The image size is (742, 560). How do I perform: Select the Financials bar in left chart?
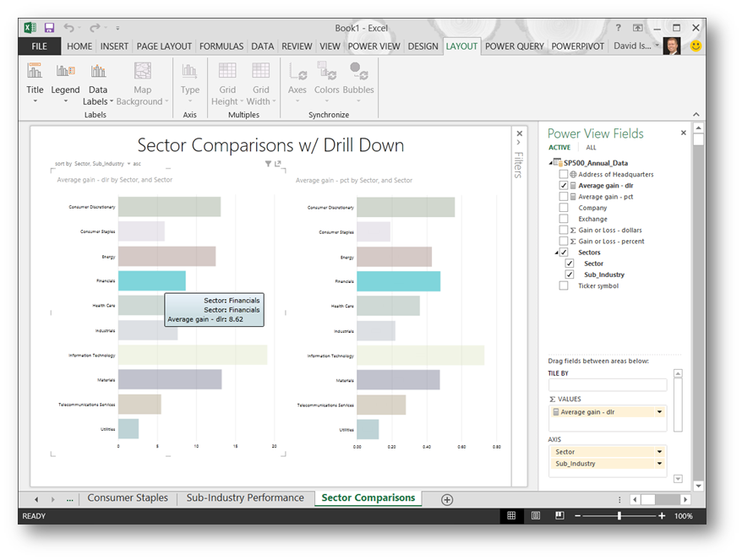tap(151, 281)
